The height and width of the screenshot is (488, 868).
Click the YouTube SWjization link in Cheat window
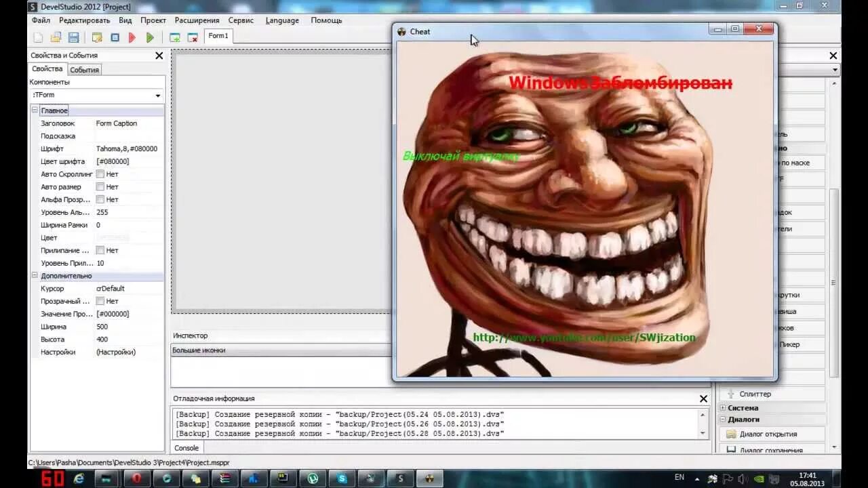coord(584,338)
